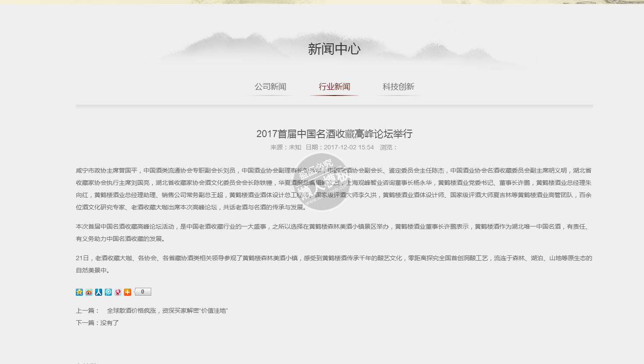Click the article title 2017首届中国名酒收藏高峰论坛举行

click(334, 134)
